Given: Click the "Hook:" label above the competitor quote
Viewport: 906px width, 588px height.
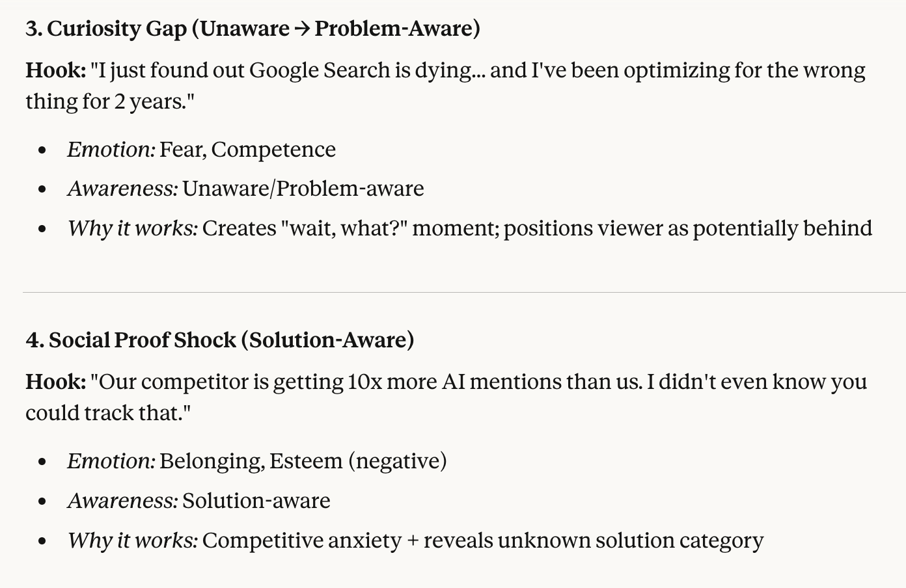Looking at the screenshot, I should coord(55,382).
